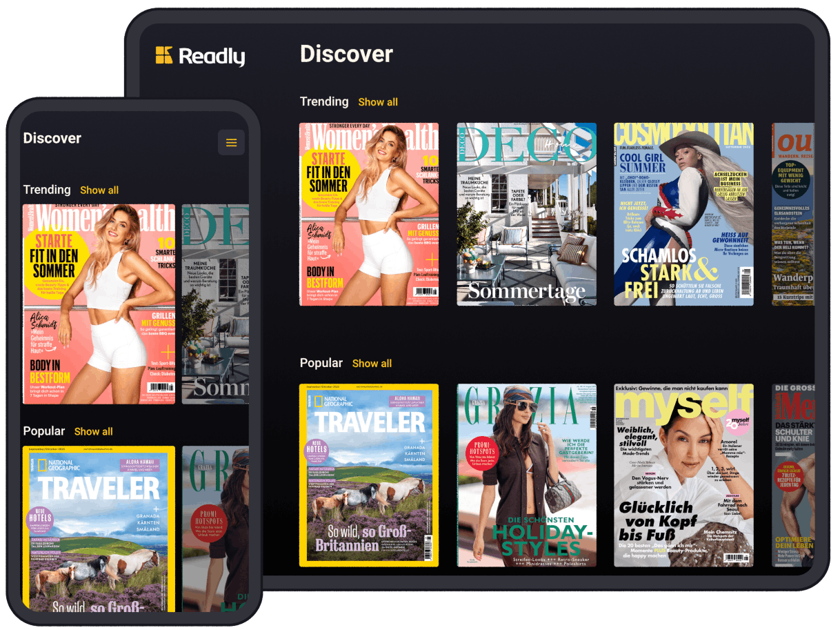Open the Cosmopolitan cover on the tablet
840x630 pixels.
[x=684, y=214]
